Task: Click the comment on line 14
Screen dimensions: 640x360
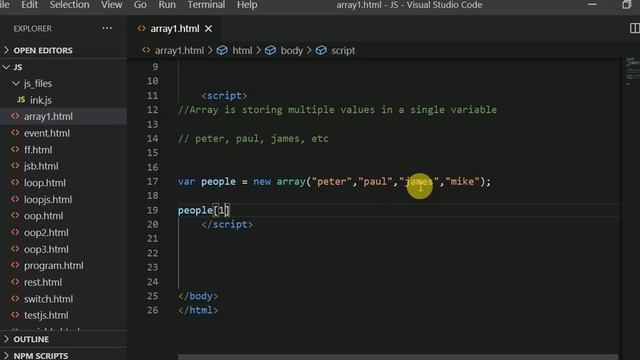Action: click(253, 139)
